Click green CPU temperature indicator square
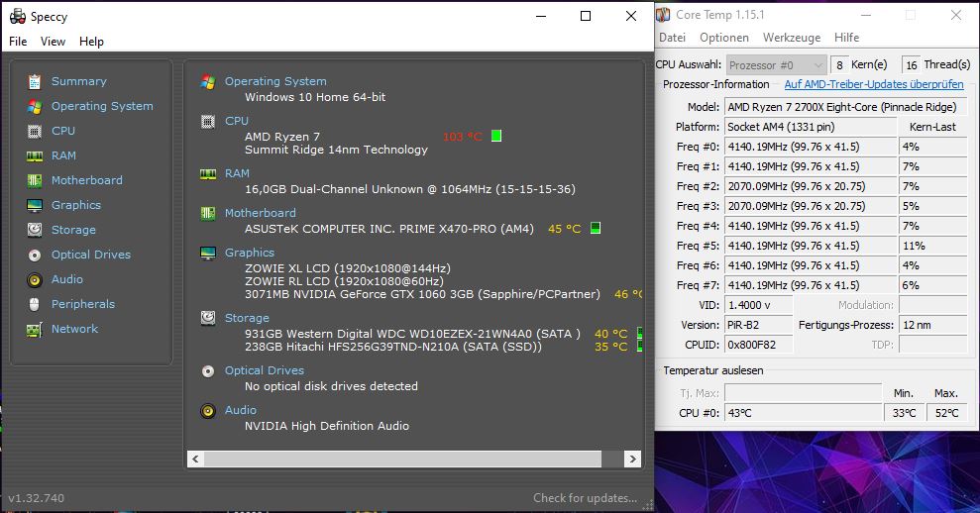The height and width of the screenshot is (513, 980). click(496, 136)
